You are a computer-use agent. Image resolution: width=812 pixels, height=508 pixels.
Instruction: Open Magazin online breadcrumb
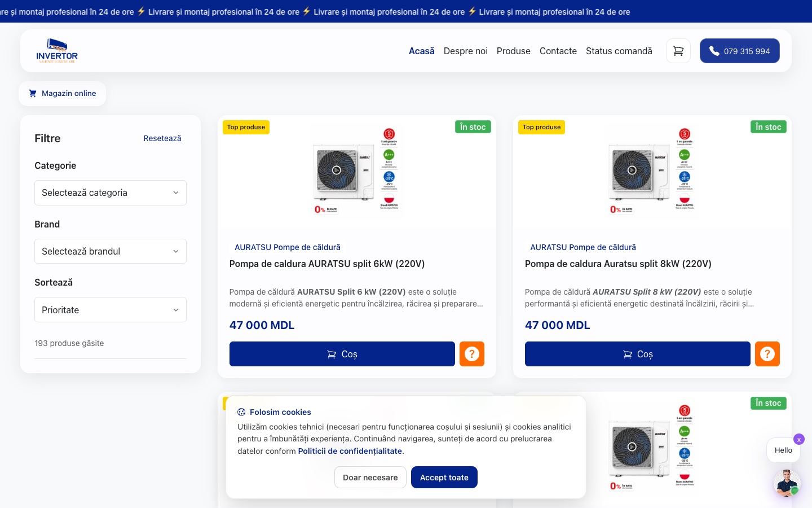point(63,94)
